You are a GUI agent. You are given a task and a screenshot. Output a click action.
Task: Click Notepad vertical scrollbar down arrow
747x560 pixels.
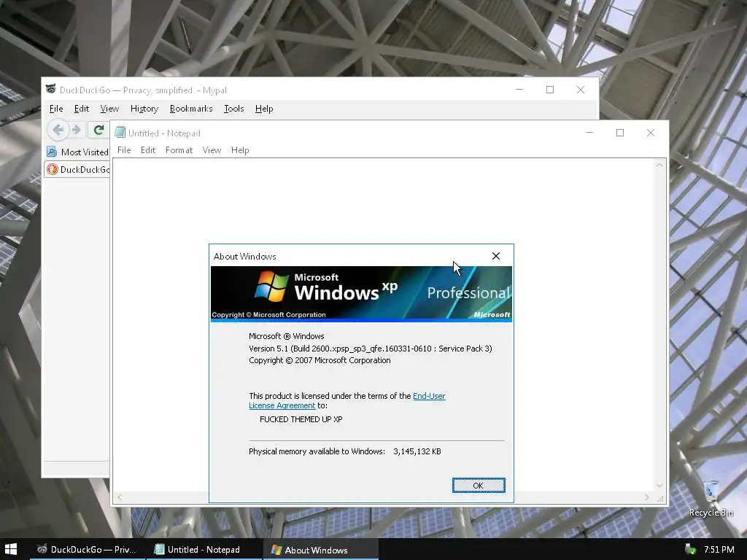click(659, 486)
